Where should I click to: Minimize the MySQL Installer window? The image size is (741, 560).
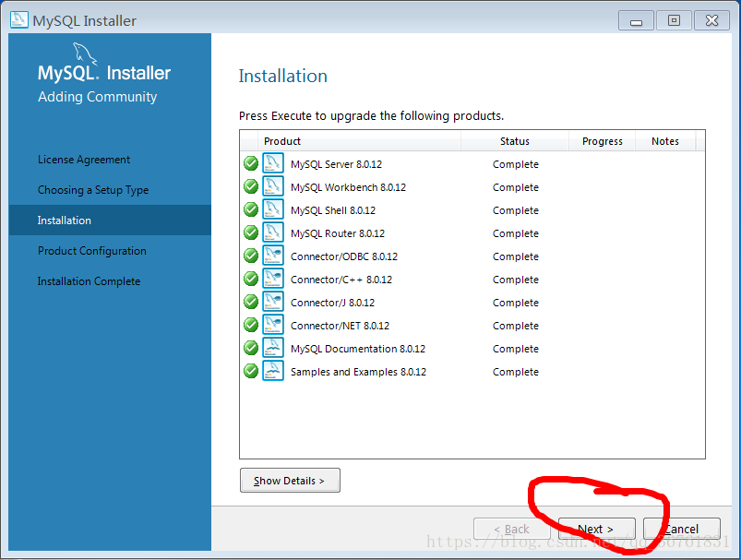[636, 21]
